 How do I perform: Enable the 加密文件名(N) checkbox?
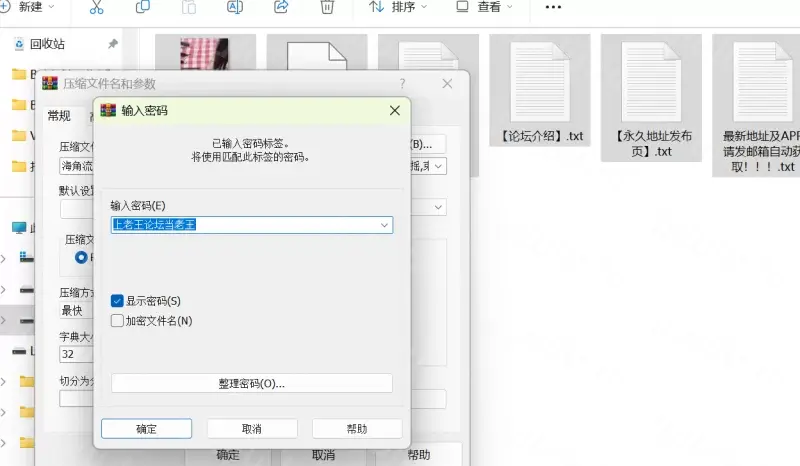[x=117, y=321]
